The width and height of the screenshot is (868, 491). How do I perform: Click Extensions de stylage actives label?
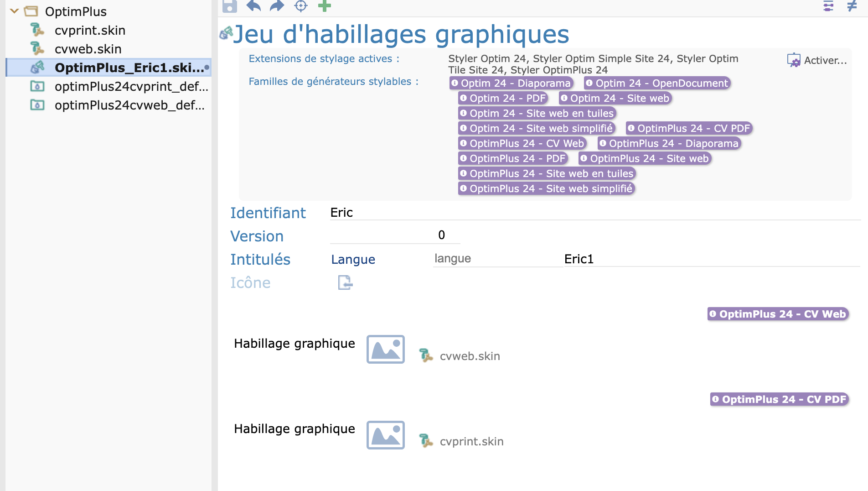pos(324,59)
